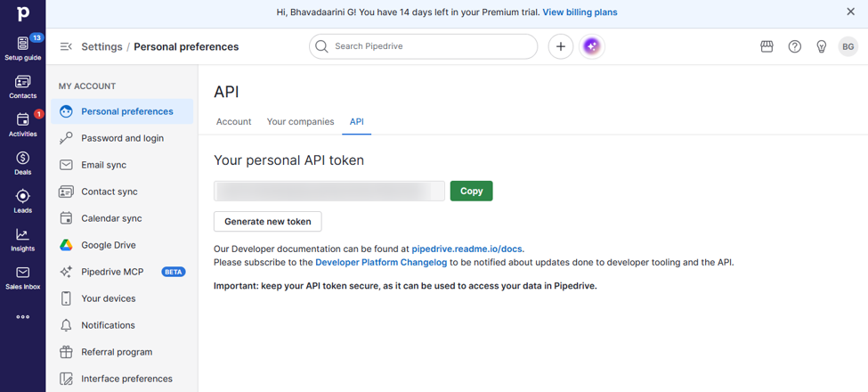The height and width of the screenshot is (392, 868).
Task: Open the lightbulb sales assistant
Action: pos(822,46)
